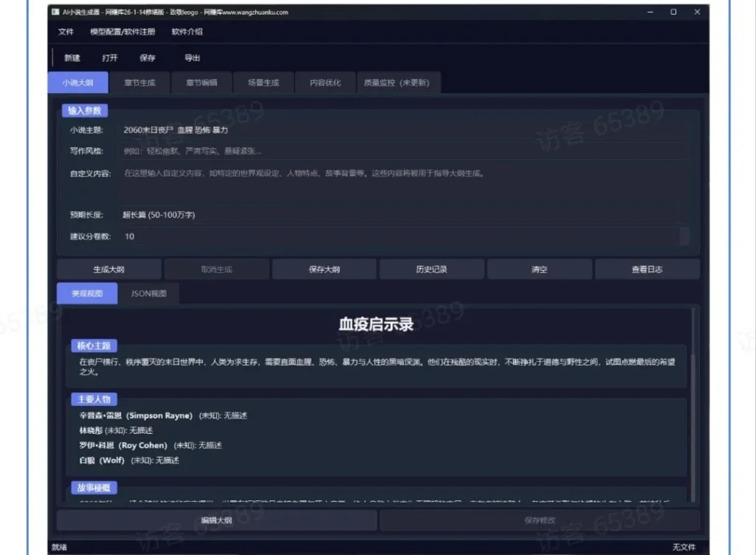Open the 文件 menu
This screenshot has height=555, width=756.
[x=66, y=32]
